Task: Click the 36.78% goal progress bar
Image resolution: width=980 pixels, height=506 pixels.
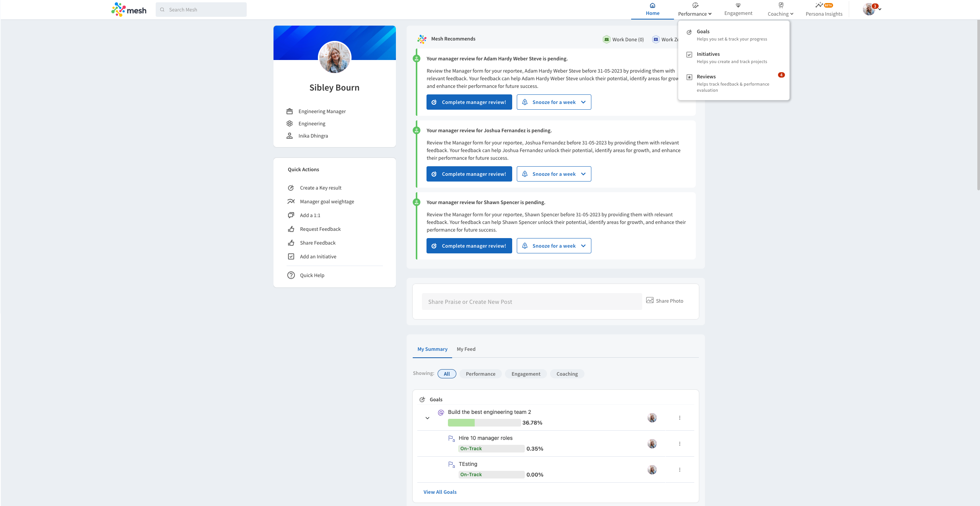Action: click(484, 423)
